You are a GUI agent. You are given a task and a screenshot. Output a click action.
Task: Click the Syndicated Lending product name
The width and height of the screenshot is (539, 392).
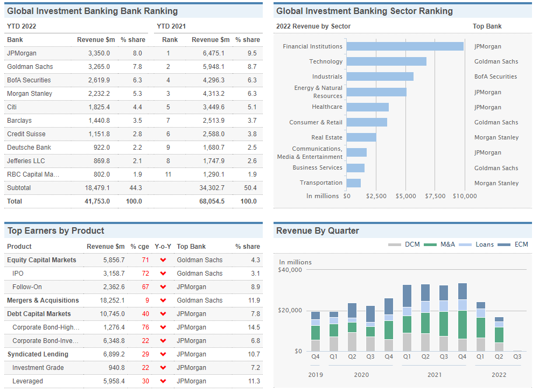click(x=38, y=354)
